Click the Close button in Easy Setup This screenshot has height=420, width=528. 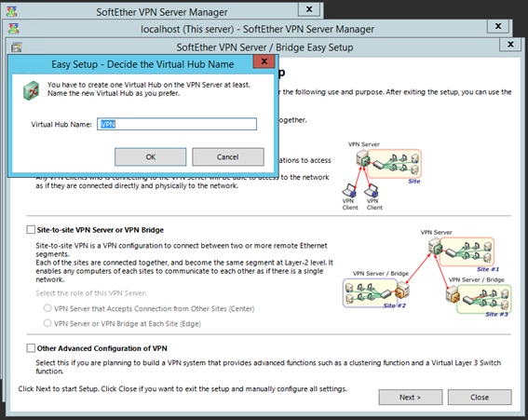(x=480, y=398)
